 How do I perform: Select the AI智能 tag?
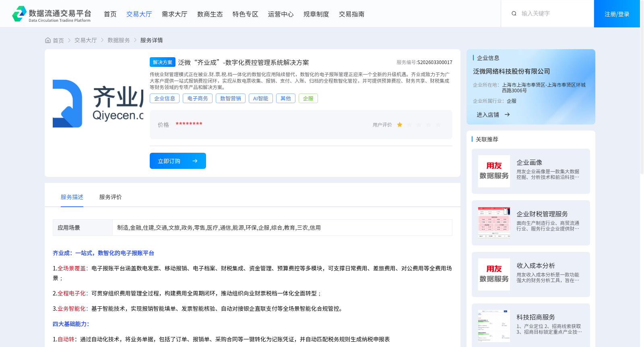(260, 98)
